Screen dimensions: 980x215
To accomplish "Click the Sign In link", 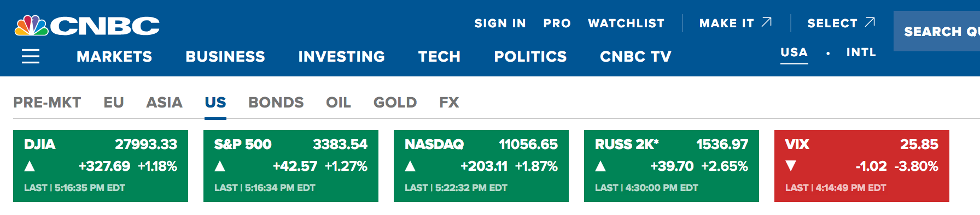I will [500, 23].
